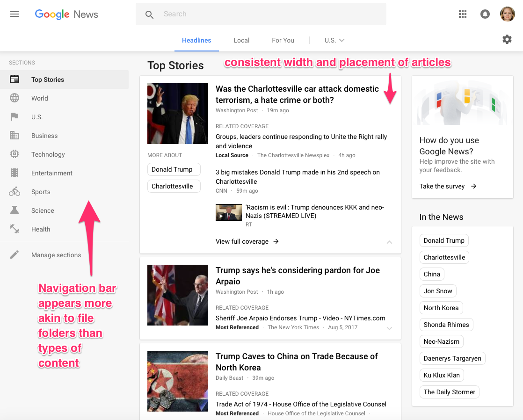This screenshot has width=523, height=420.
Task: Open the Sports section
Action: [65, 191]
